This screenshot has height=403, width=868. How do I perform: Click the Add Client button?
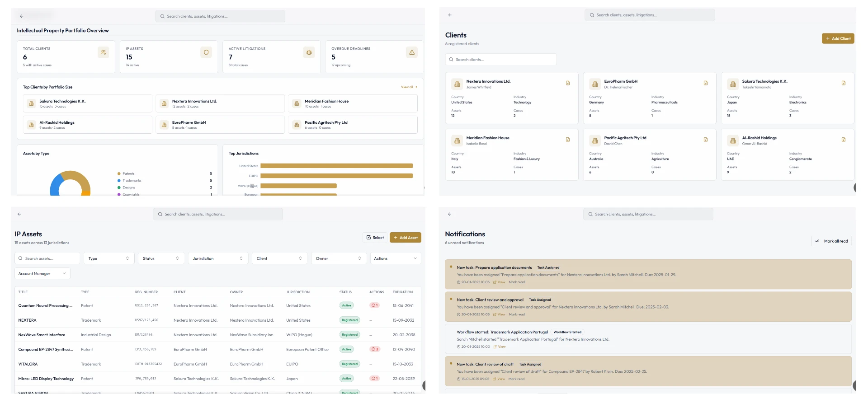pos(838,38)
